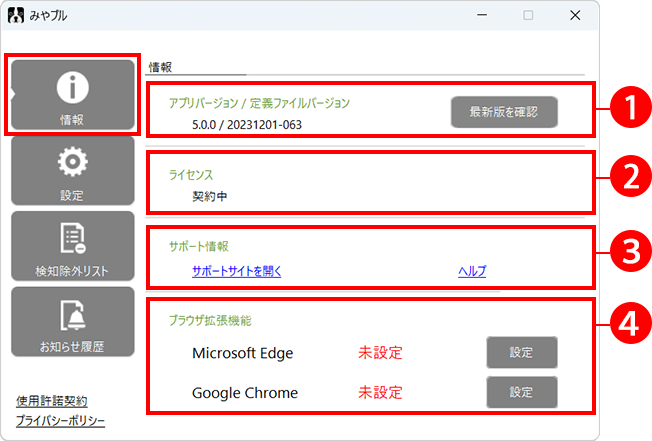652x441 pixels.
Task: Click the ヘルプ link
Action: 471,271
